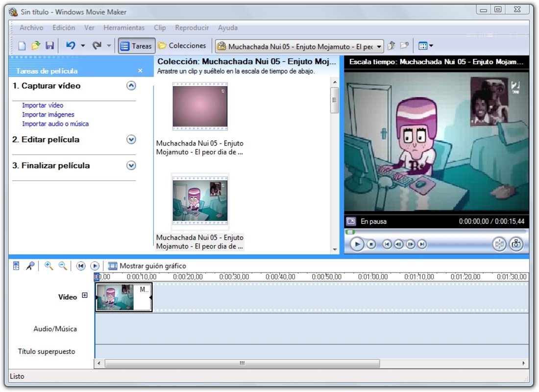539x392 pixels.
Task: Click the preview seek bar
Action: (x=436, y=232)
